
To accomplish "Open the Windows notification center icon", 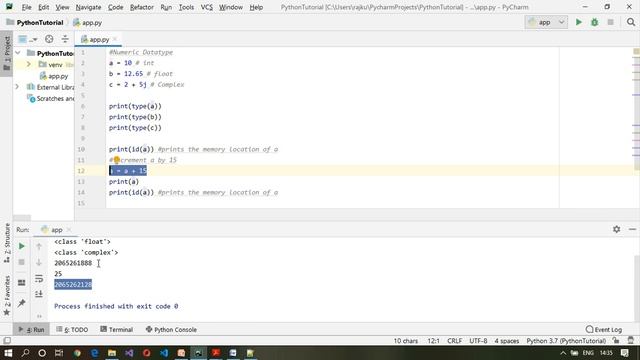I will 624,353.
